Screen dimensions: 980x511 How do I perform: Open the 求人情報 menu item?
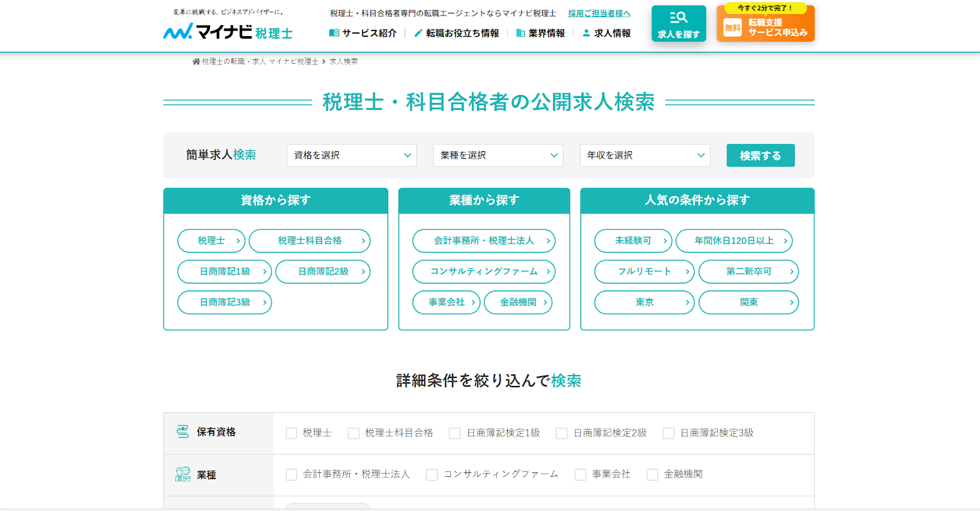coord(612,33)
